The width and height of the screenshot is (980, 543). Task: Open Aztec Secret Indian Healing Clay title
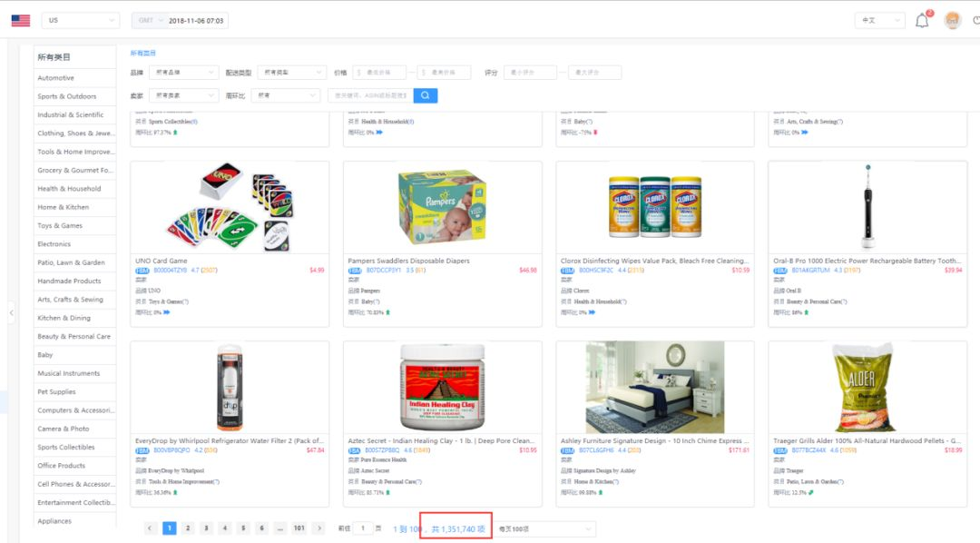(441, 441)
